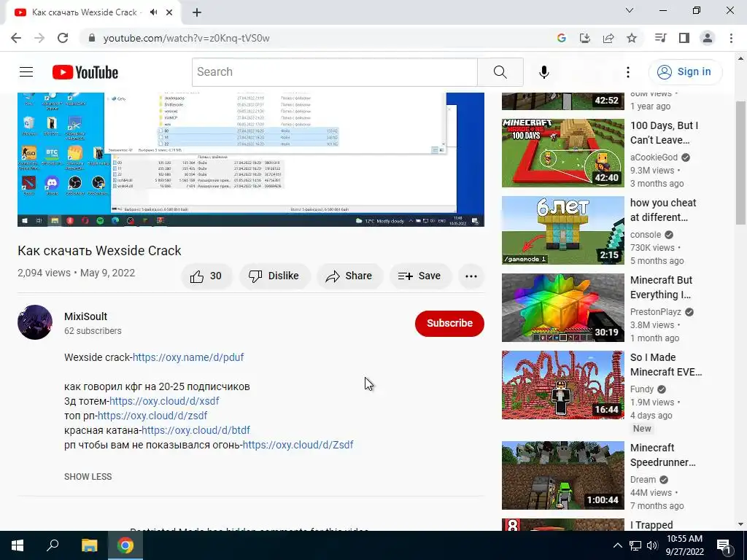Screen dimensions: 747x560
Task: Open a new Chrome tab
Action: pos(197,12)
